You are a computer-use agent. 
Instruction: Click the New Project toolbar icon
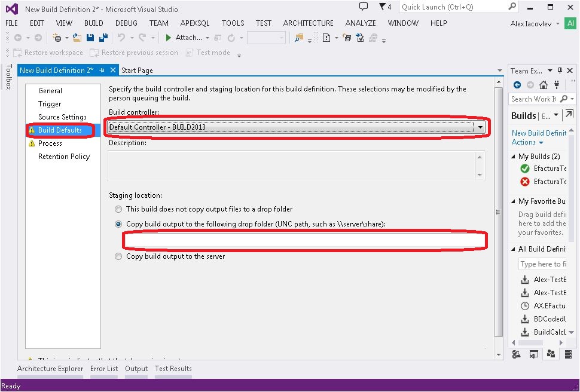coord(57,38)
